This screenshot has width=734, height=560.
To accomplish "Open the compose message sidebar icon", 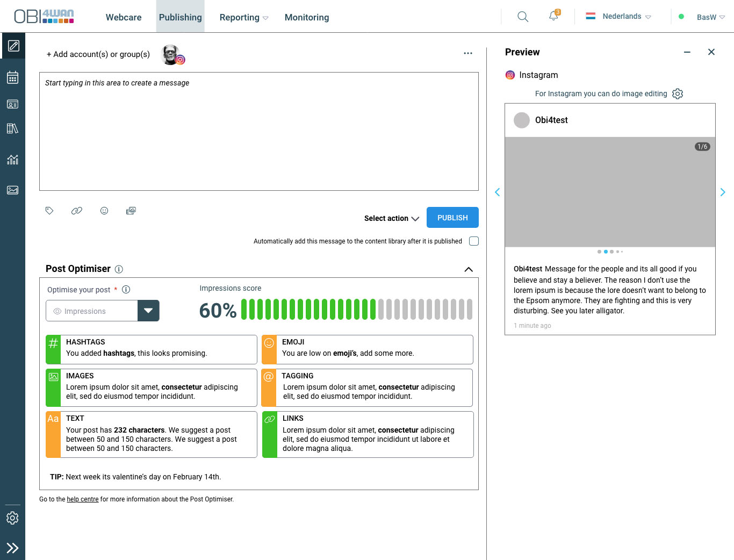I will click(13, 46).
